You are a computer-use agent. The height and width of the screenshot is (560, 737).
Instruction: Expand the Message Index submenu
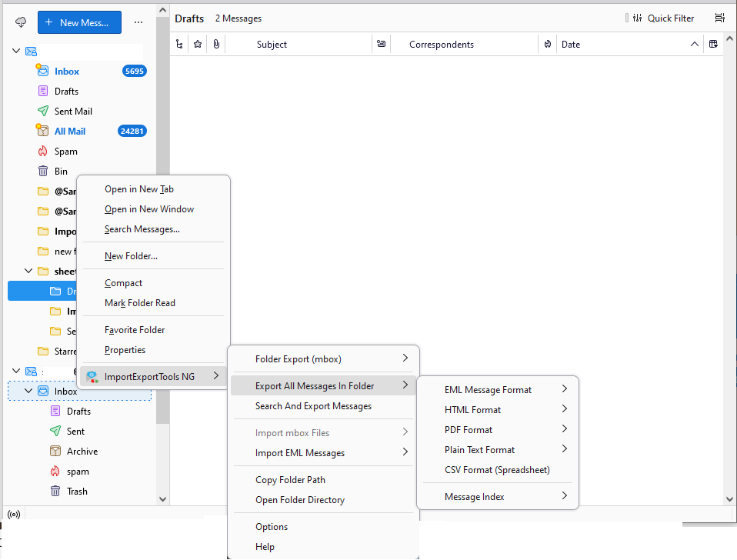[498, 497]
